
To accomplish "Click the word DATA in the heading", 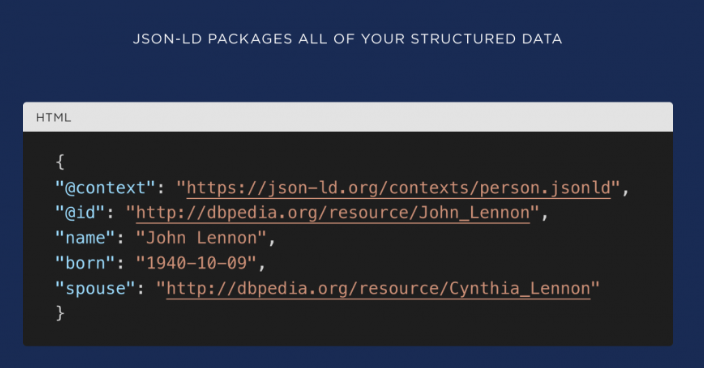I will coord(541,39).
